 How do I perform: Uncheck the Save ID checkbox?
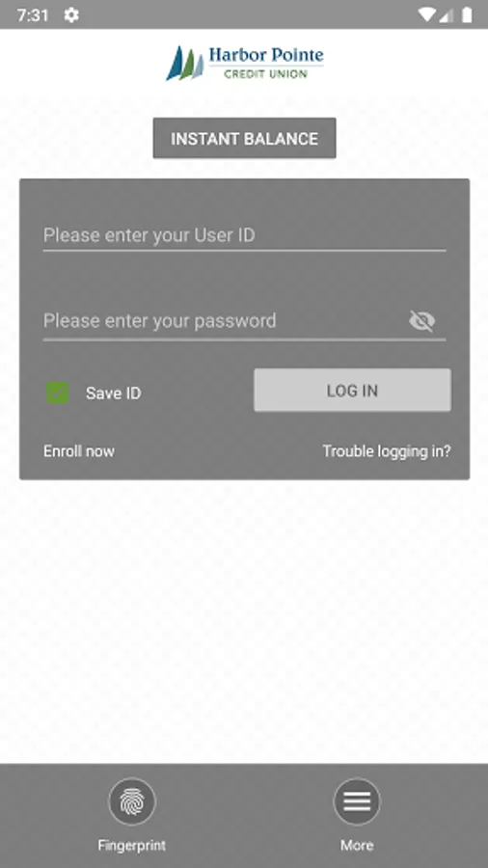(58, 393)
